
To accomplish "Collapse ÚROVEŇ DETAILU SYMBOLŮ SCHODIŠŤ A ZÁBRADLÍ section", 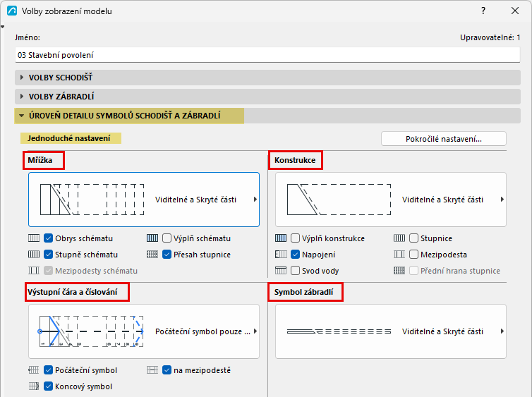I will coord(267,116).
